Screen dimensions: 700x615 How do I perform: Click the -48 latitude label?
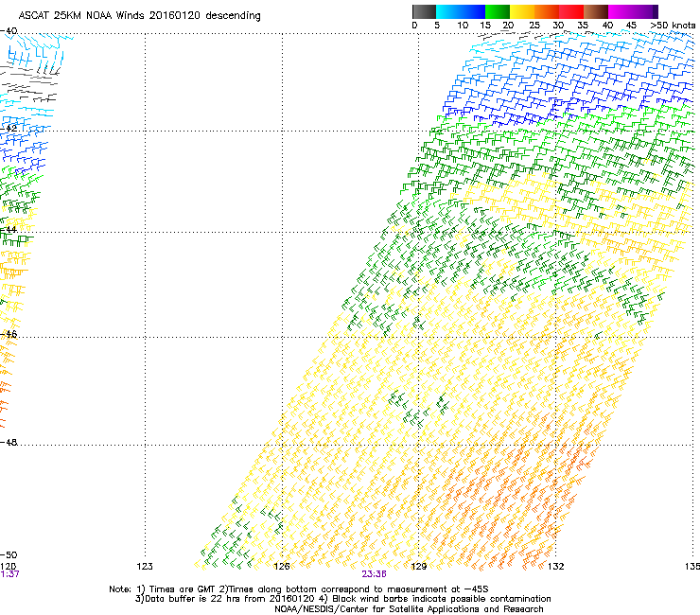9,442
